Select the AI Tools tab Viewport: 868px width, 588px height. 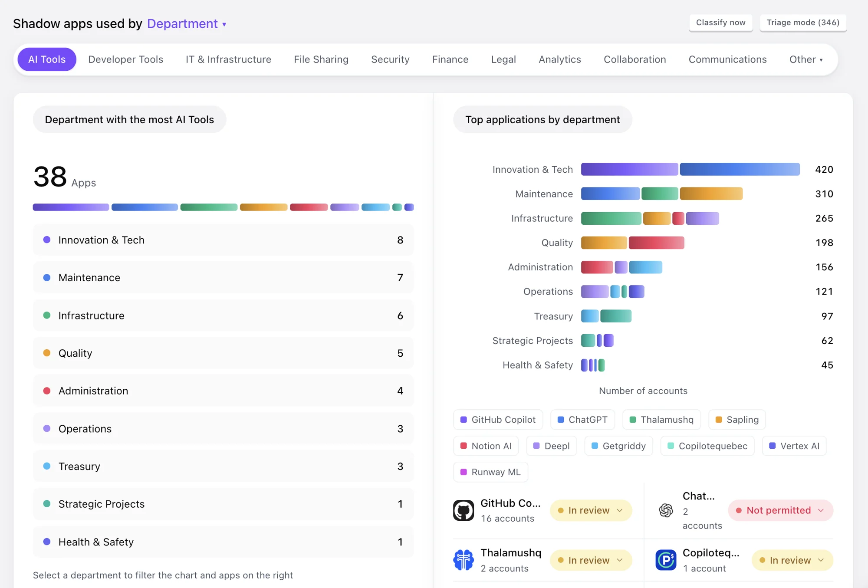(x=47, y=59)
